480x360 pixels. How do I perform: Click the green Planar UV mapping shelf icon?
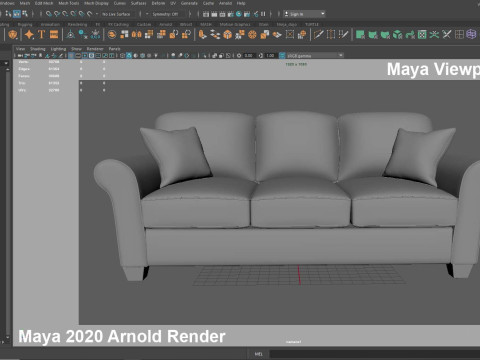point(360,34)
